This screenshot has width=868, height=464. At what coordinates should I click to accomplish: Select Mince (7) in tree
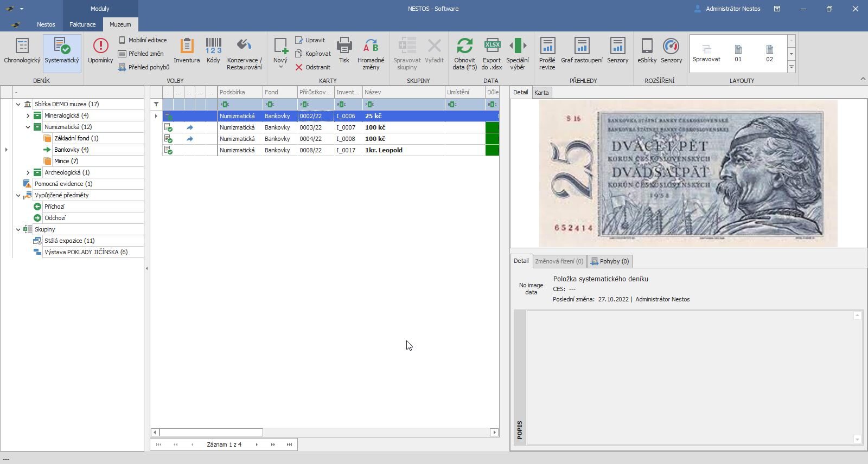tap(66, 161)
